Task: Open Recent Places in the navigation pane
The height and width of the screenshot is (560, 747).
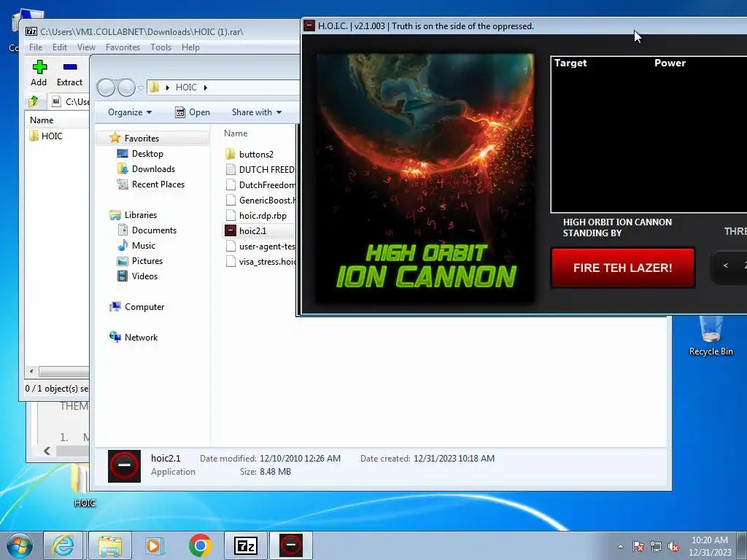Action: [x=158, y=184]
